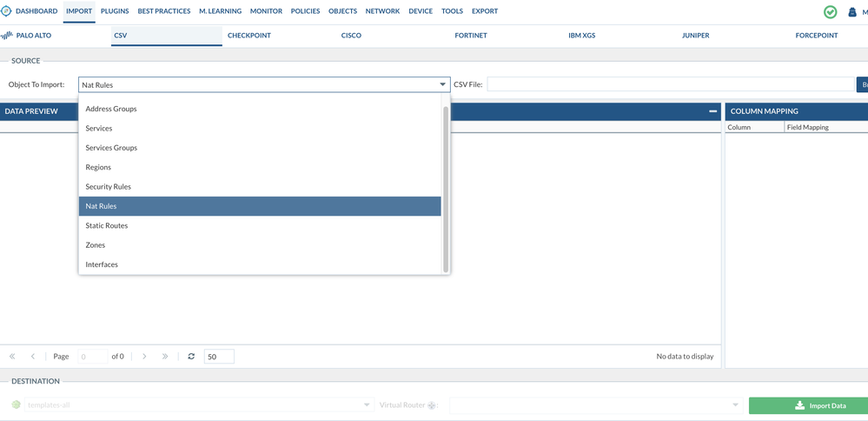
Task: Open the user profile icon
Action: click(852, 11)
